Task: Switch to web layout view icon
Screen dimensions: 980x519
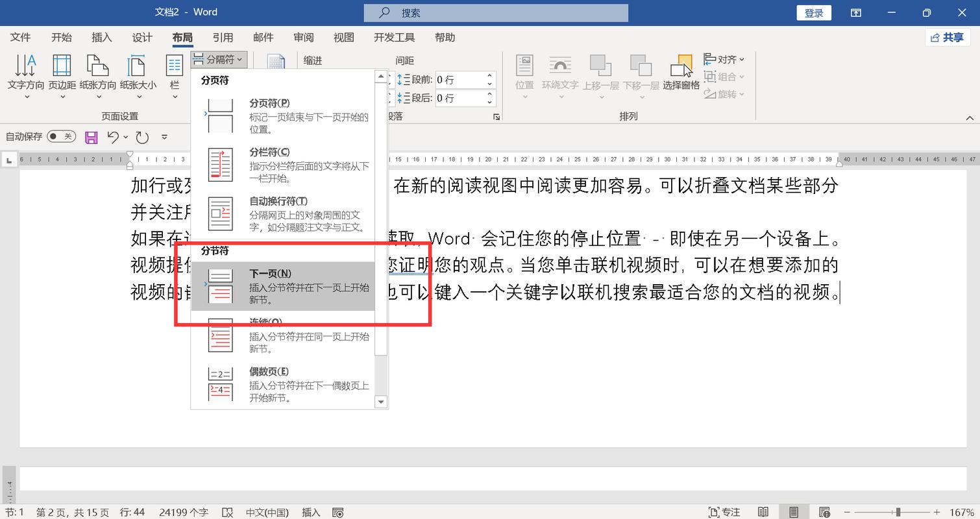Action: point(825,513)
